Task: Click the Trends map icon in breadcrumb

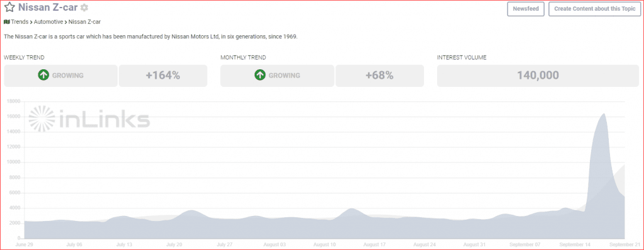Action: (6, 22)
